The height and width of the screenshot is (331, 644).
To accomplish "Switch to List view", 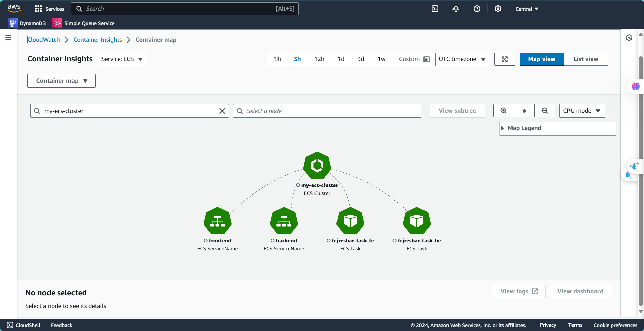I will [x=586, y=59].
